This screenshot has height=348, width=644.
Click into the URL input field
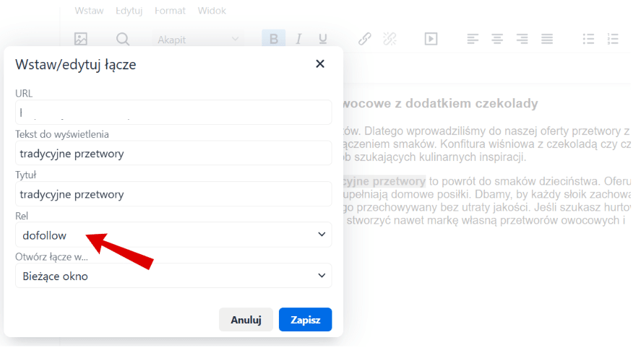173,112
